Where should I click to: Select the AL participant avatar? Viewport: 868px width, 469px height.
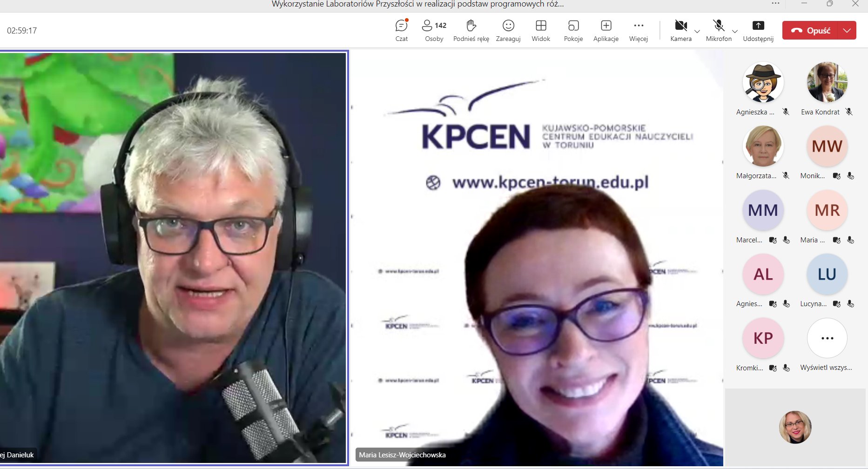point(763,274)
